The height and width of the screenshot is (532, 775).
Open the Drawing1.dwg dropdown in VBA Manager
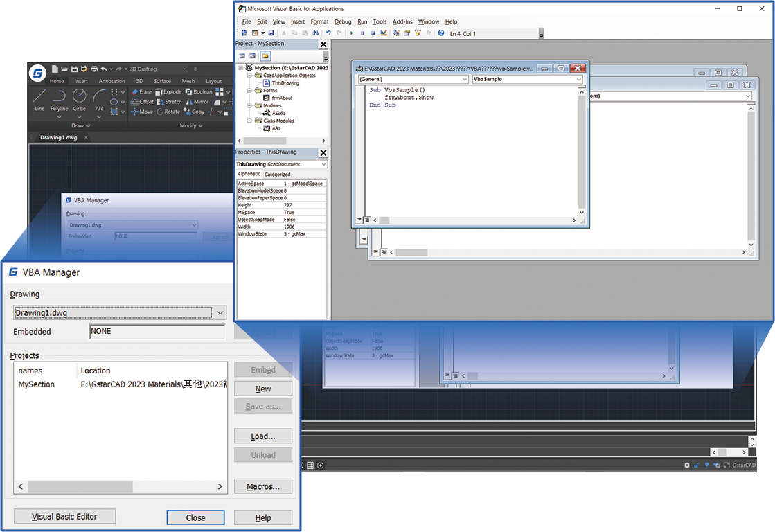click(x=220, y=312)
